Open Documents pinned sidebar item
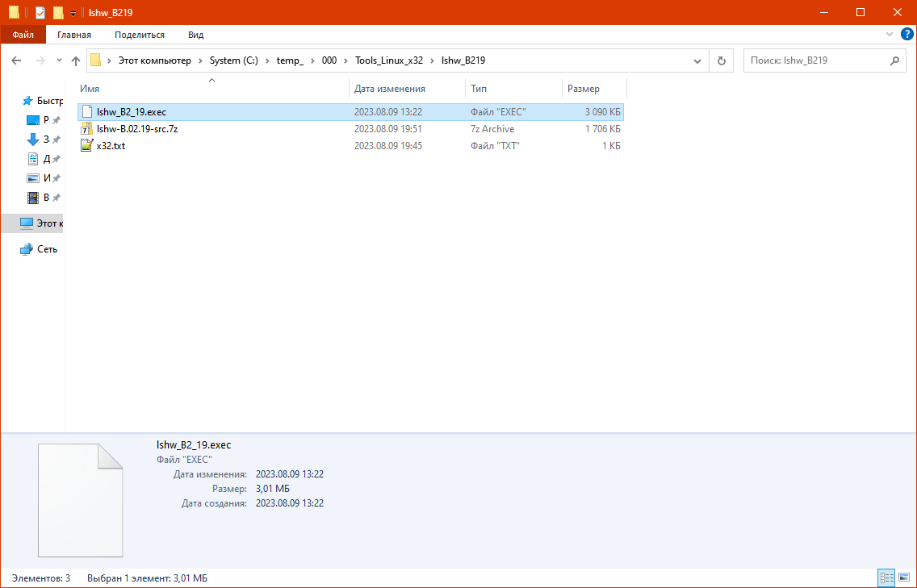Screen dimensions: 917x588 click(42, 158)
